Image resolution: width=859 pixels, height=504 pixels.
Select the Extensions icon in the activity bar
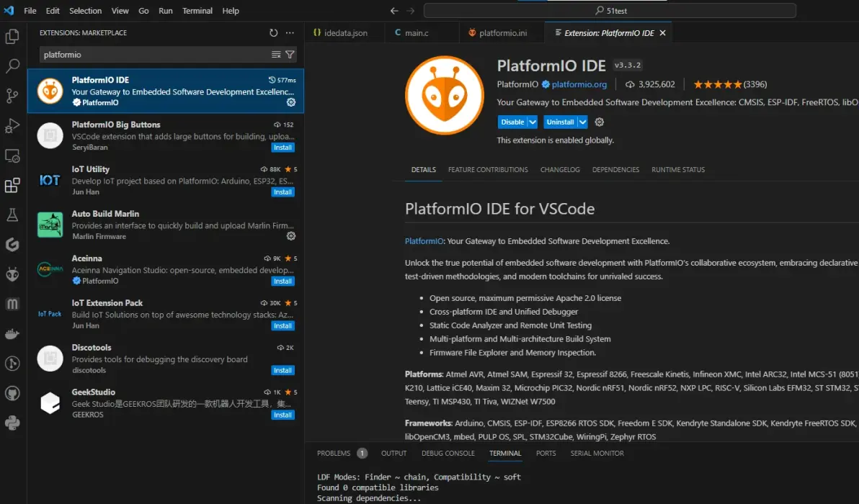click(12, 185)
